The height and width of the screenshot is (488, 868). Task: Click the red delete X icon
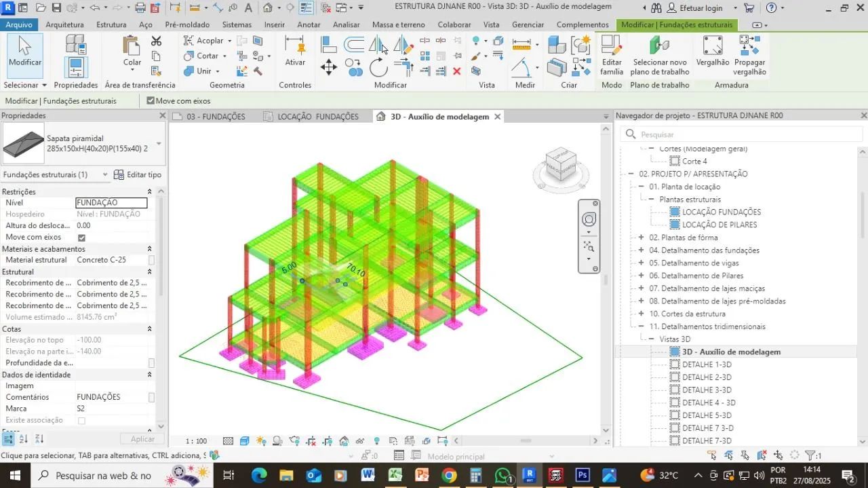pos(456,71)
